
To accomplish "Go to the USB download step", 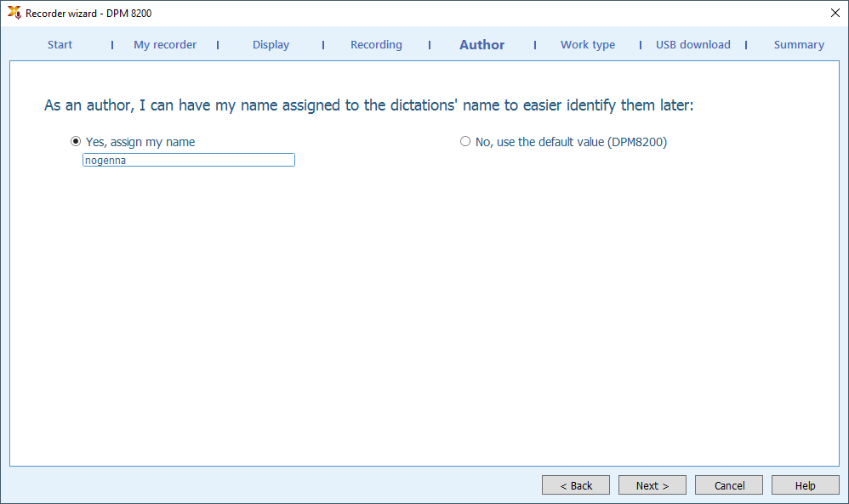I will click(693, 45).
